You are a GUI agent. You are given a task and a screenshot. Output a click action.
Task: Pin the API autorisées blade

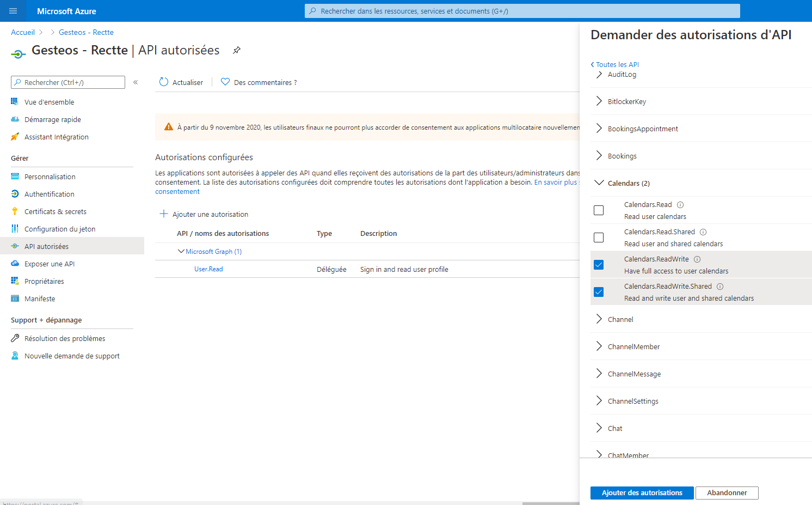click(x=237, y=50)
